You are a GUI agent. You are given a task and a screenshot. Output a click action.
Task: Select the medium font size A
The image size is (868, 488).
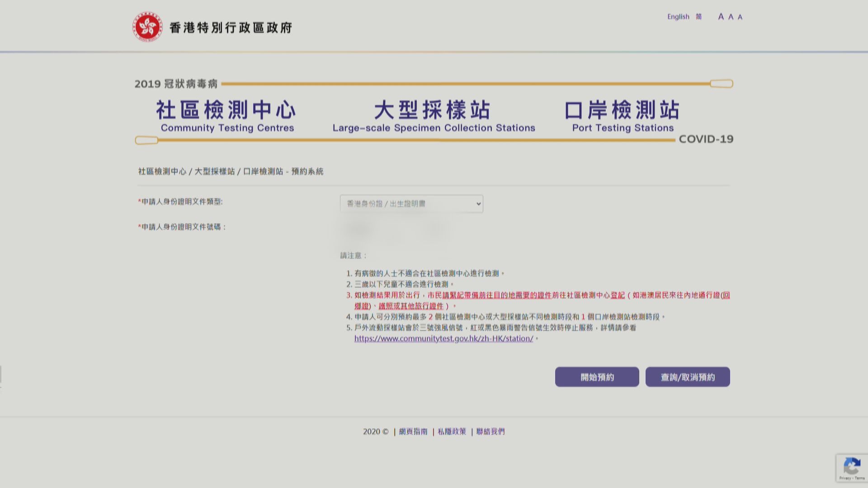click(731, 17)
